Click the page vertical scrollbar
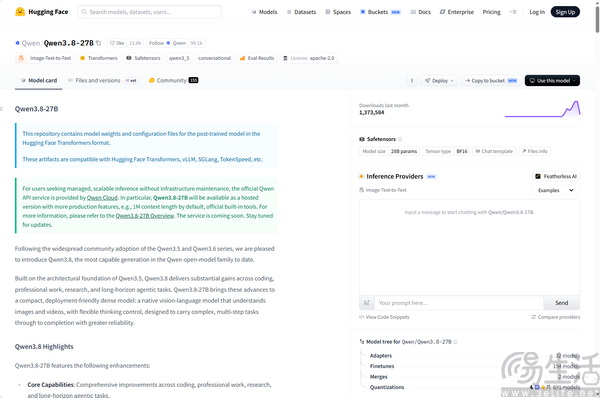Image resolution: width=600 pixels, height=398 pixels. click(x=597, y=19)
